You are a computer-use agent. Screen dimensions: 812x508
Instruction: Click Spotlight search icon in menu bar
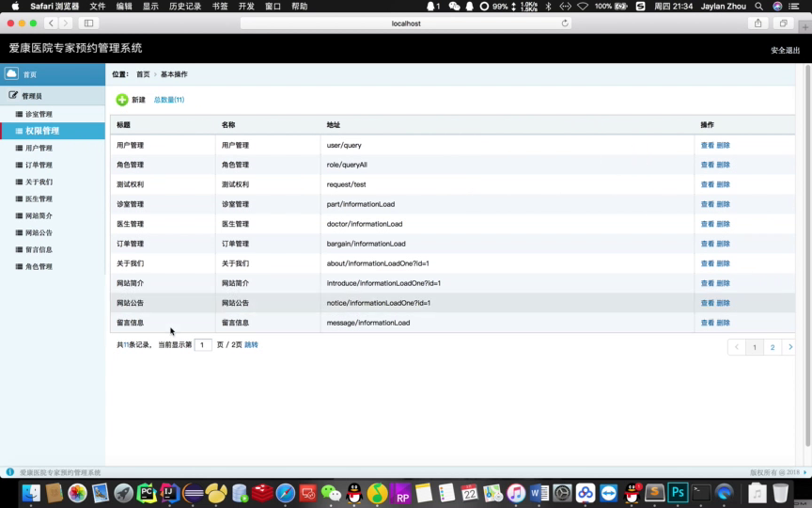pyautogui.click(x=758, y=7)
